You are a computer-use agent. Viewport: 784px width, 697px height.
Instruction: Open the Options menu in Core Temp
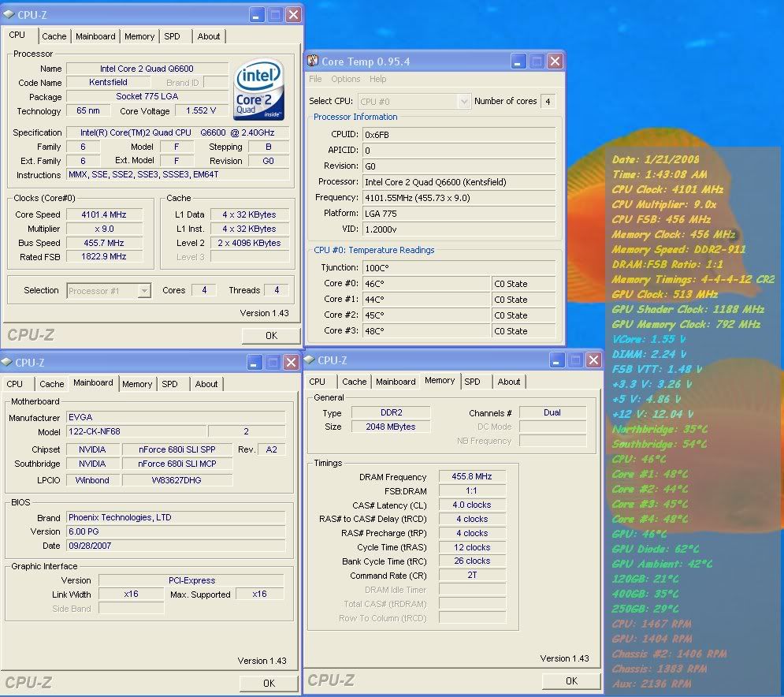click(x=345, y=79)
